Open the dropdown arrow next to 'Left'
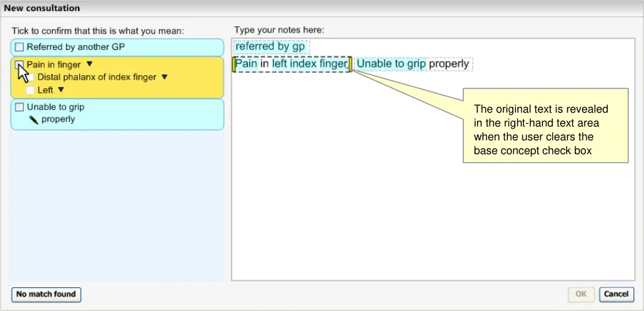The width and height of the screenshot is (644, 311). coord(61,90)
